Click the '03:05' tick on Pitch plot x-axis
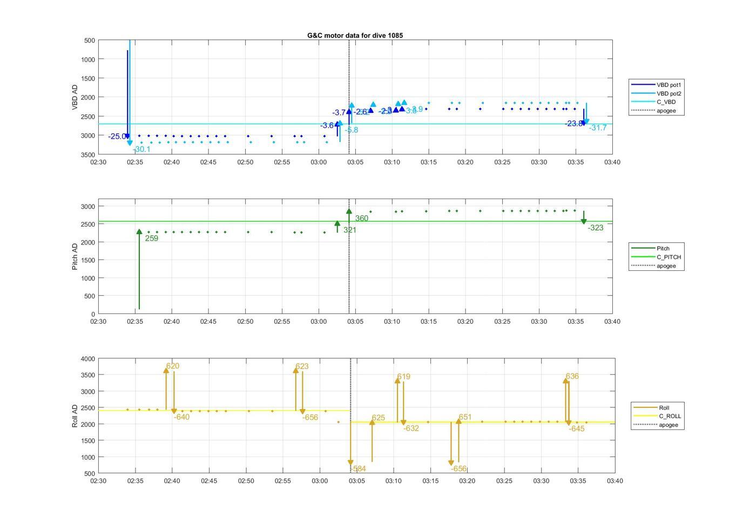Image resolution: width=756 pixels, height=532 pixels. [355, 322]
